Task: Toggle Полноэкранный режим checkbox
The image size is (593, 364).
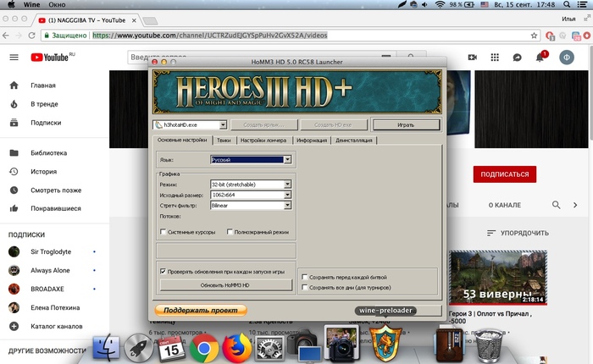Action: (230, 232)
